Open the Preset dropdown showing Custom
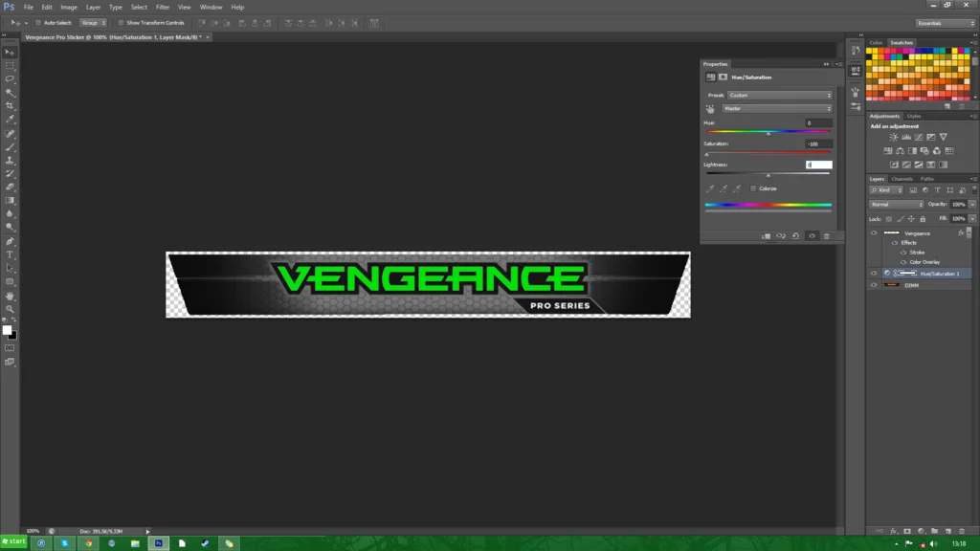Viewport: 980px width, 551px height. (779, 95)
